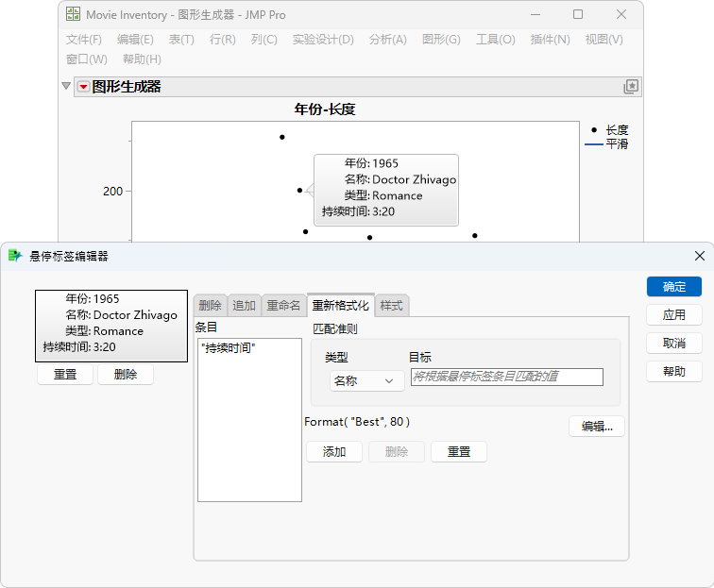The height and width of the screenshot is (588, 714).
Task: Click the 帮助 button in dialog
Action: coord(674,371)
